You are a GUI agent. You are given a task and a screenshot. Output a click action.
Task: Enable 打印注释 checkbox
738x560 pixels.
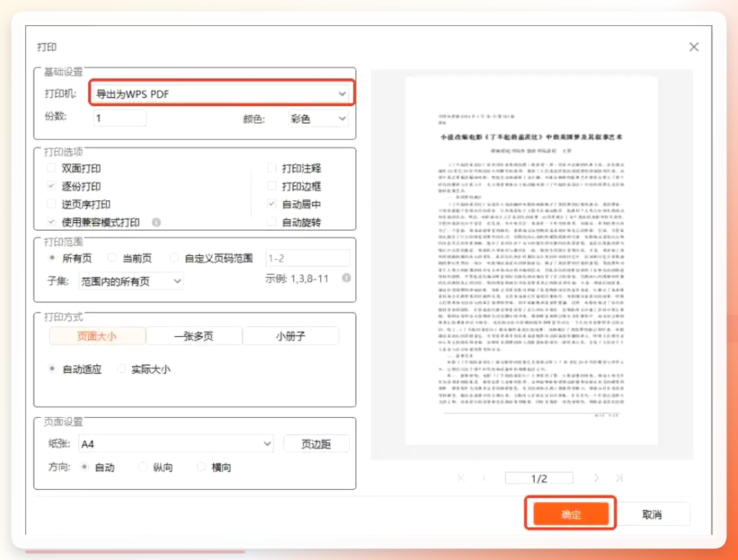[x=271, y=168]
